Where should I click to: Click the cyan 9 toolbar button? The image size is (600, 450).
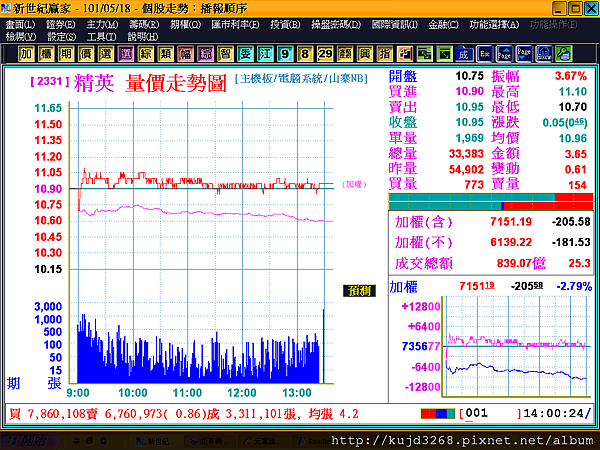point(285,54)
